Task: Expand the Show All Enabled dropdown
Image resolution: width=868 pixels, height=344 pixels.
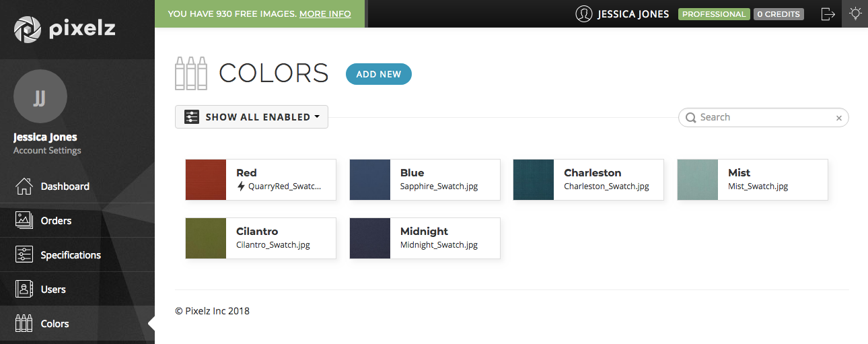Action: 252,117
